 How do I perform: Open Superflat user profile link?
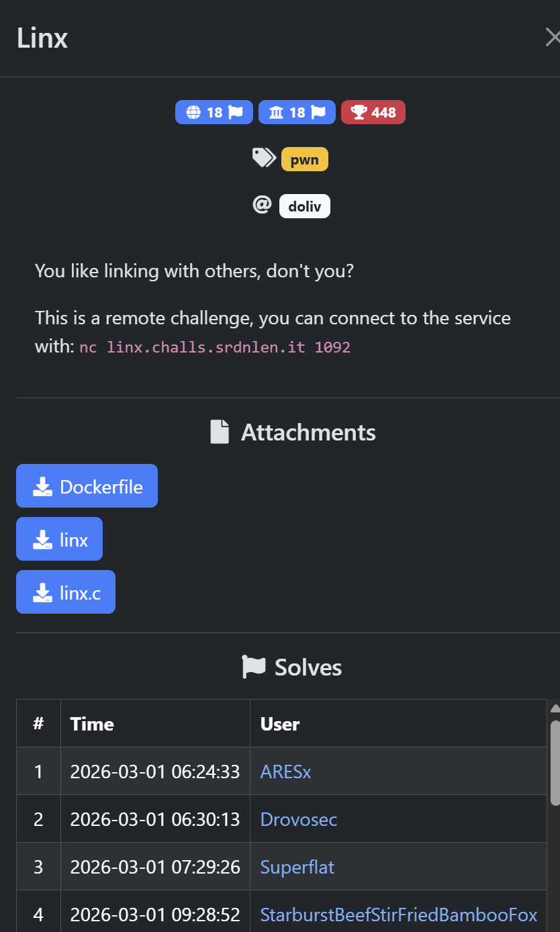coord(297,867)
